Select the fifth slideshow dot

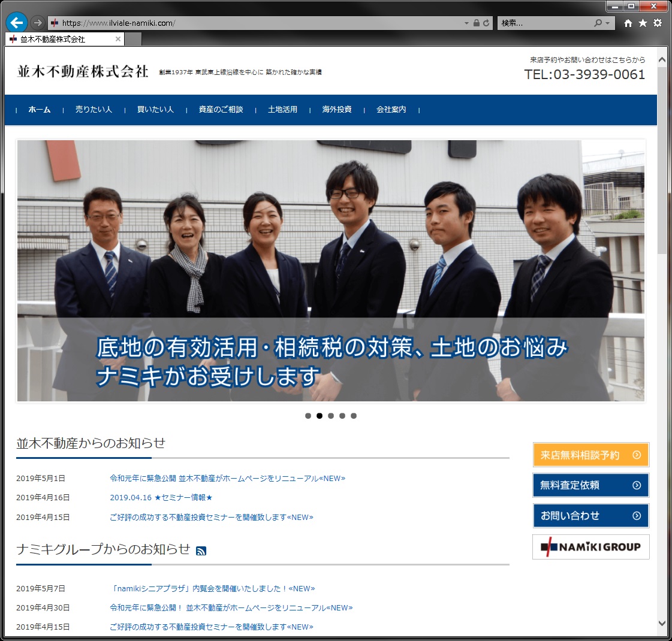(354, 416)
